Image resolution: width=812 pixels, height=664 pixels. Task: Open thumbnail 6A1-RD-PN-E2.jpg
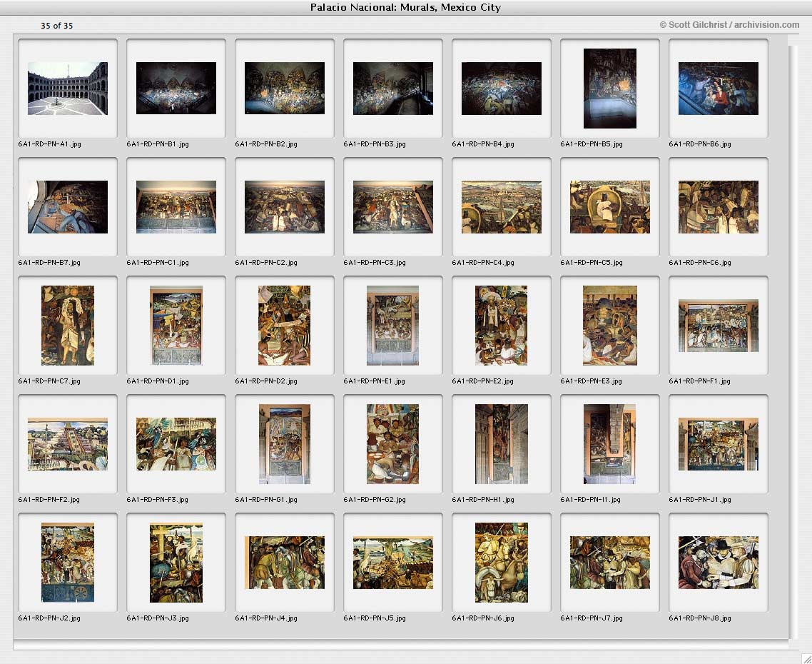[x=502, y=326]
